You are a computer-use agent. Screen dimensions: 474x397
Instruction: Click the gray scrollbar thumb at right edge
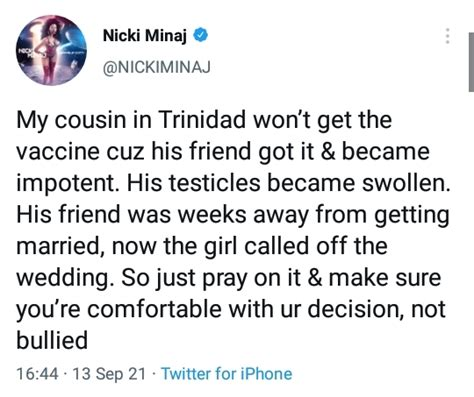click(471, 62)
